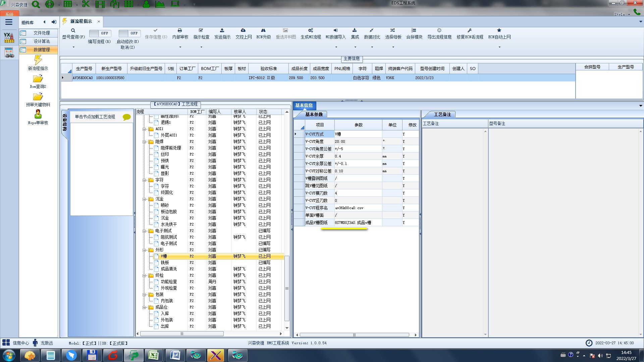
Task: Open the Nope单审核 user icon
Action: [38, 114]
